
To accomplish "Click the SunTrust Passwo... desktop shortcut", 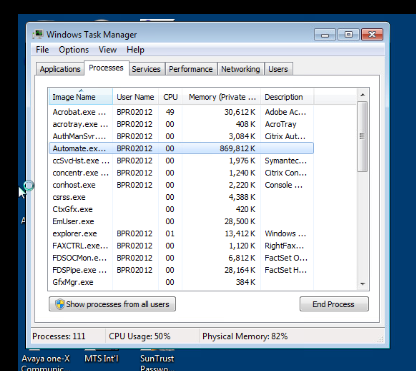I will [157, 362].
